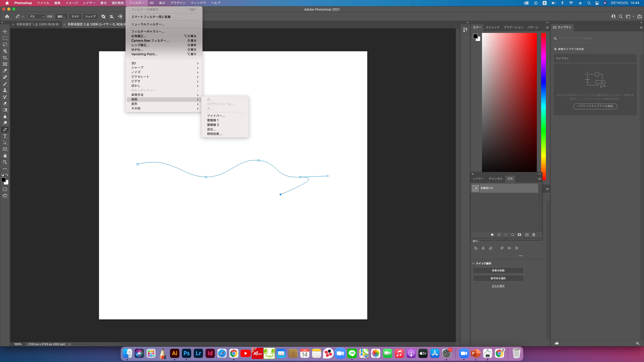Open the パス mode dropdown

36,16
